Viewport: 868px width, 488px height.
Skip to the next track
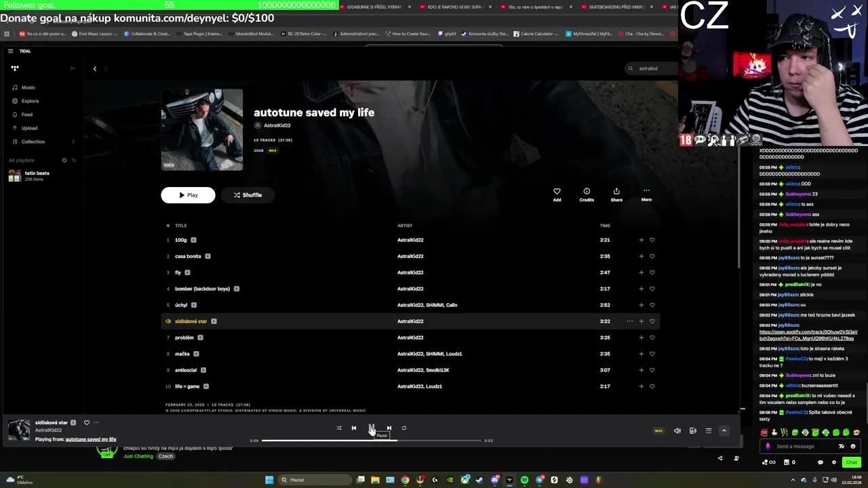coord(389,428)
